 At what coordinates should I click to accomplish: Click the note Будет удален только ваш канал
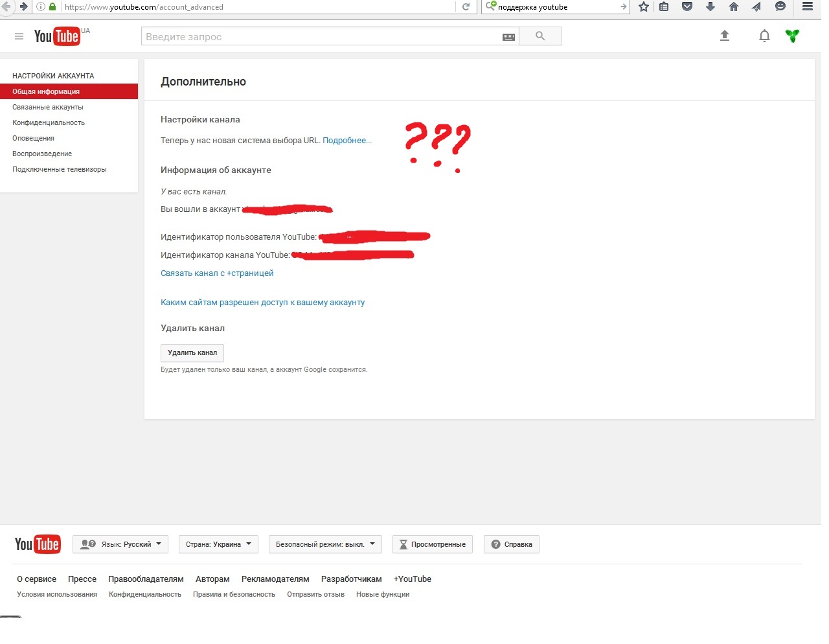point(264,369)
